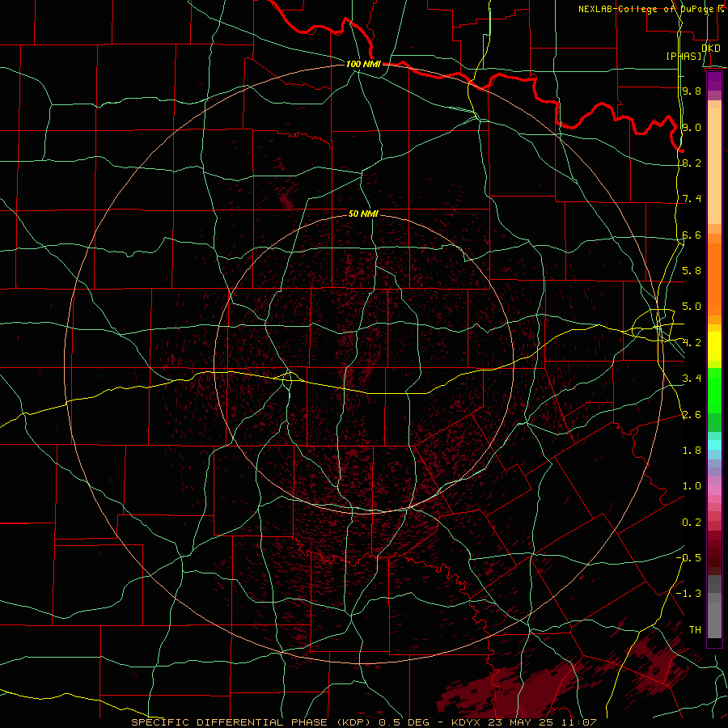
Task: Select the pink segment of the color bar
Action: pos(714,490)
